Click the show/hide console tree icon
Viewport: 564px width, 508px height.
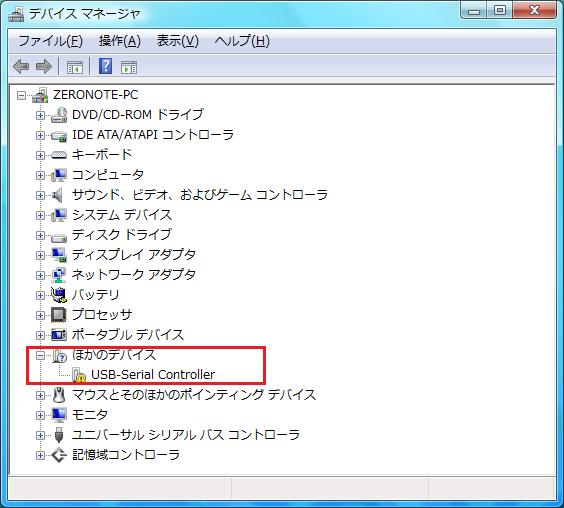pyautogui.click(x=75, y=67)
